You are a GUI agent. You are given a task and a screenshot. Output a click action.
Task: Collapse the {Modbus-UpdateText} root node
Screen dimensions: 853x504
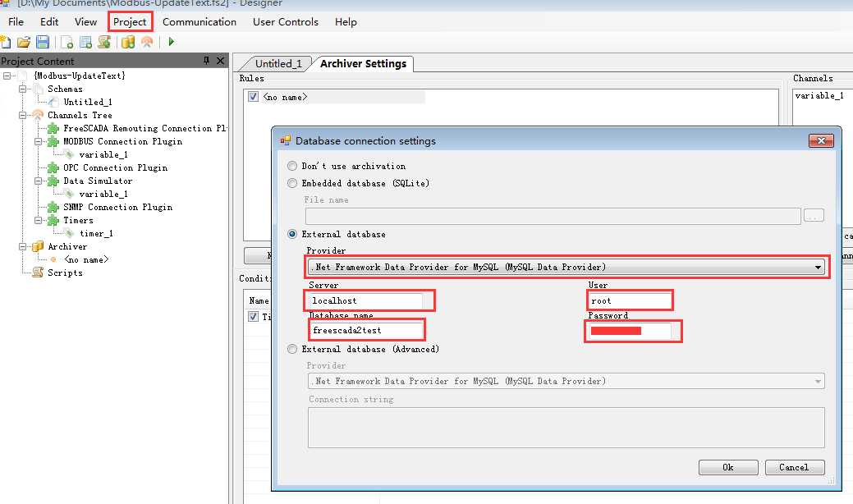coord(7,76)
